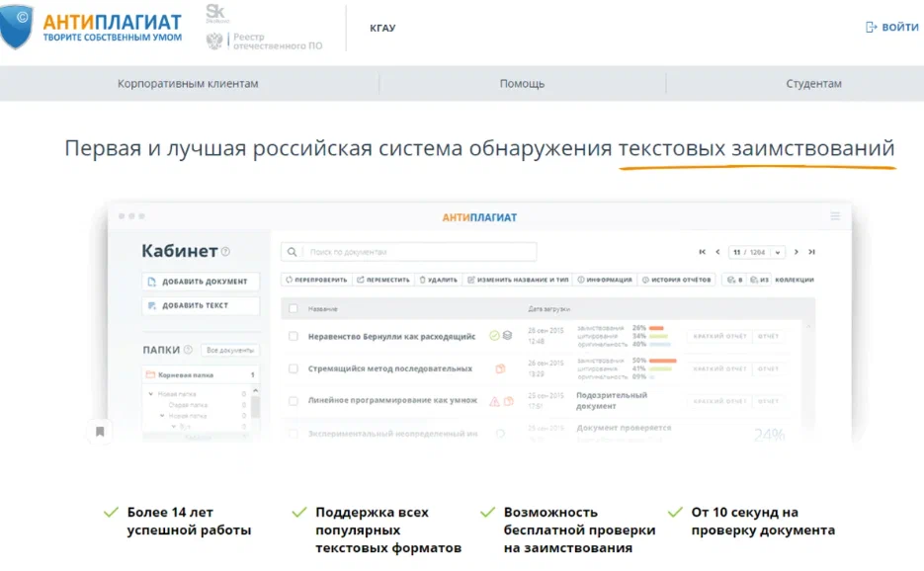Click the ИНФОРМАЦИЯ toolbar button
Screen dimensions: 924x571
[x=605, y=280]
